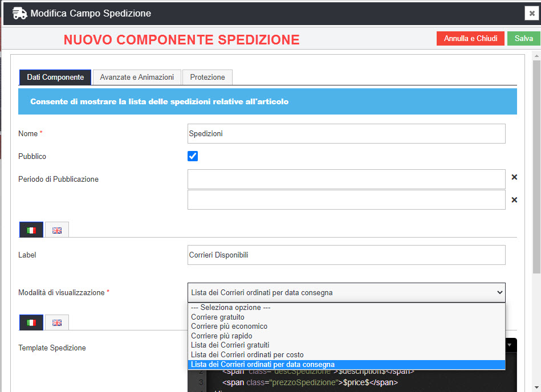The image size is (541, 392).
Task: Click the Annulla e Chiudi button
Action: coord(470,38)
